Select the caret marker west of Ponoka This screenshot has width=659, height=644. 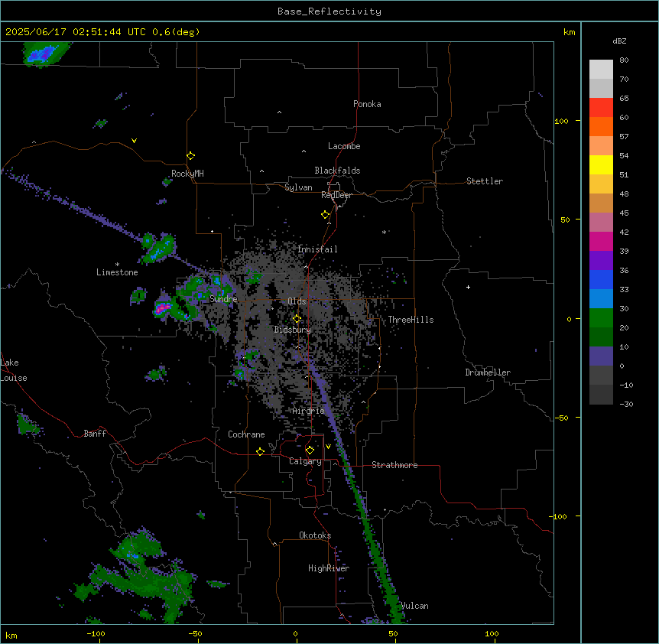[x=279, y=112]
